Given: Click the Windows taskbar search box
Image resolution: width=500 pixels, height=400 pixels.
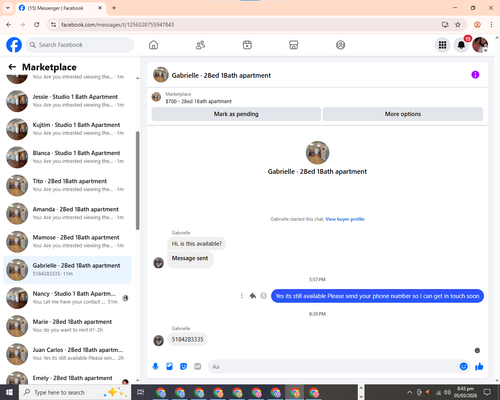Looking at the screenshot, I should (x=75, y=392).
